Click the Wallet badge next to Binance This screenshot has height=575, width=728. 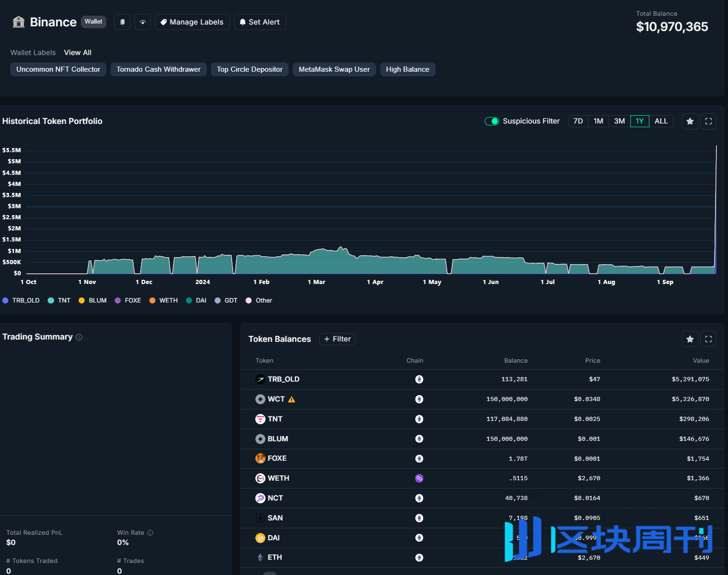(93, 21)
